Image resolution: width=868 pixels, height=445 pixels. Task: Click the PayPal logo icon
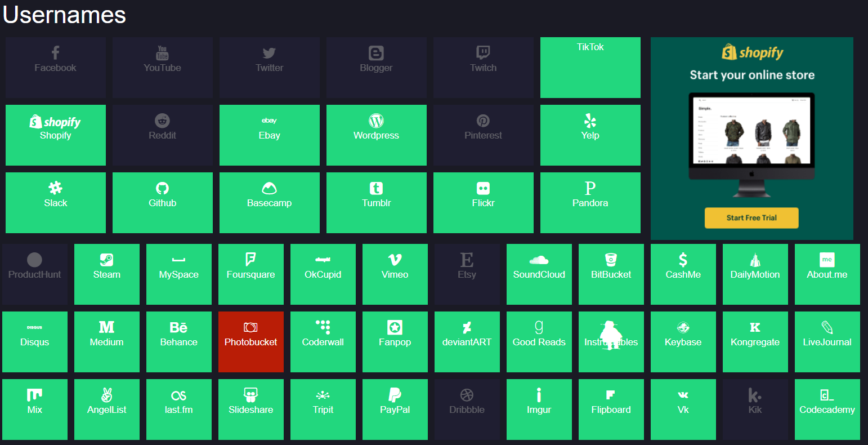point(395,395)
